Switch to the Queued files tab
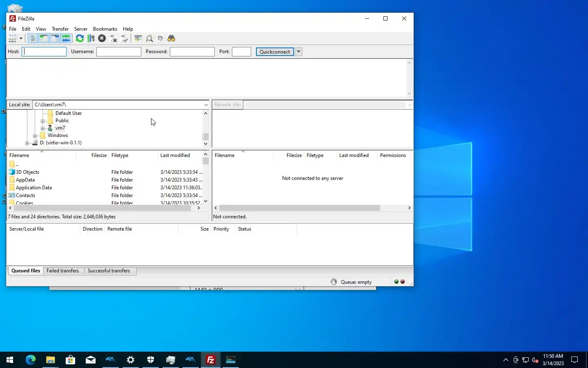This screenshot has height=368, width=588. 26,271
